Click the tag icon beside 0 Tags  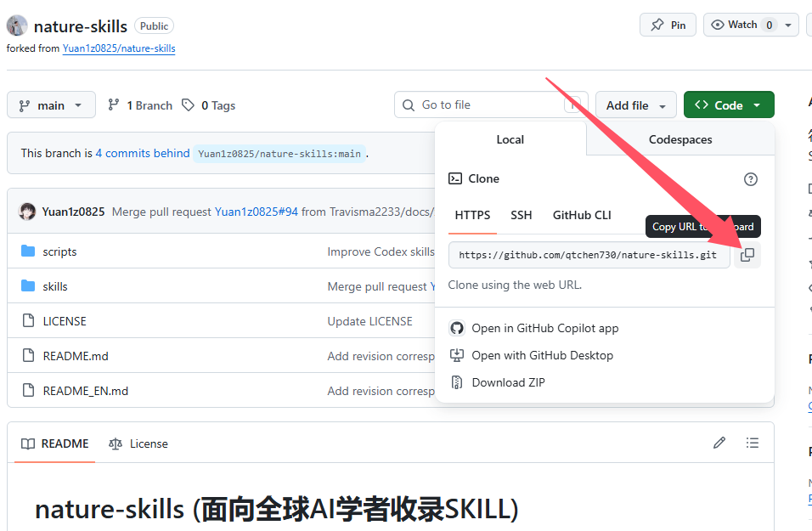point(188,105)
